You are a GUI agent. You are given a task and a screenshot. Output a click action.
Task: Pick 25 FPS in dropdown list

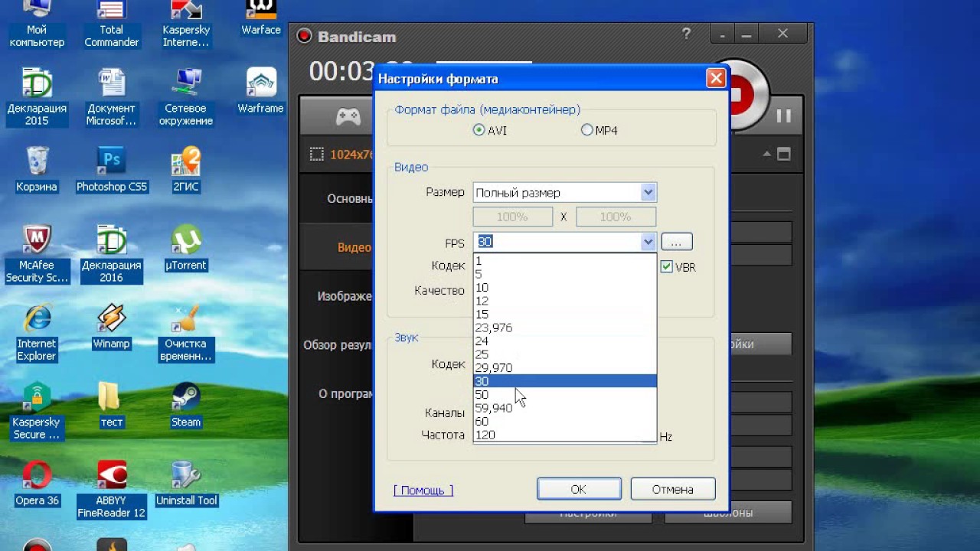[565, 354]
